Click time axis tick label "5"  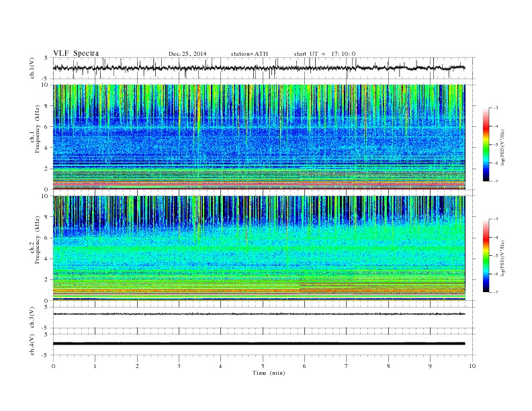click(263, 366)
